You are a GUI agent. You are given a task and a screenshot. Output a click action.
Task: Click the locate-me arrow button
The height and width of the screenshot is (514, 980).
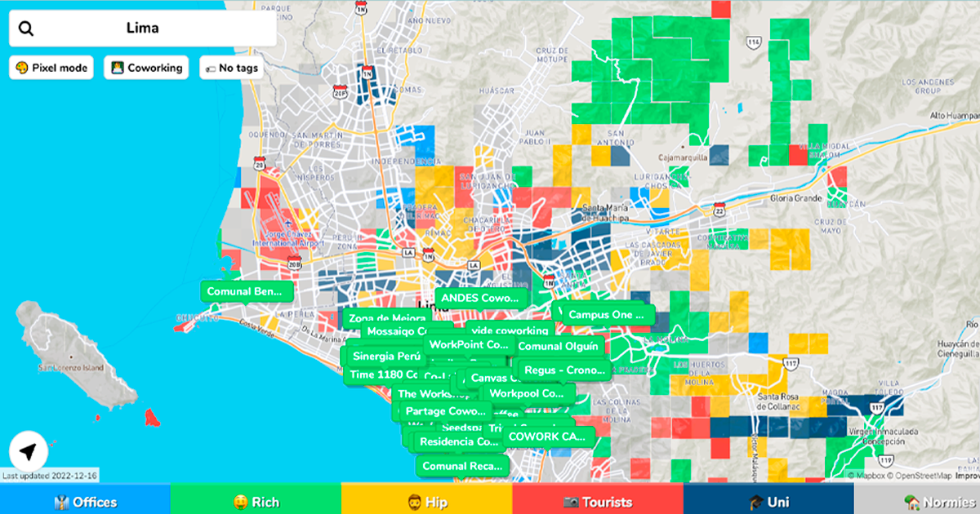pos(29,451)
